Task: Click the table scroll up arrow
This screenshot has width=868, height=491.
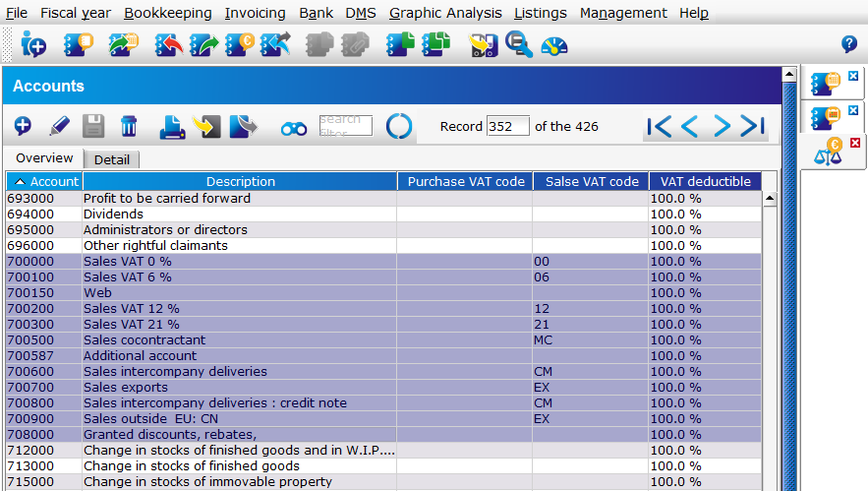Action: click(x=770, y=198)
